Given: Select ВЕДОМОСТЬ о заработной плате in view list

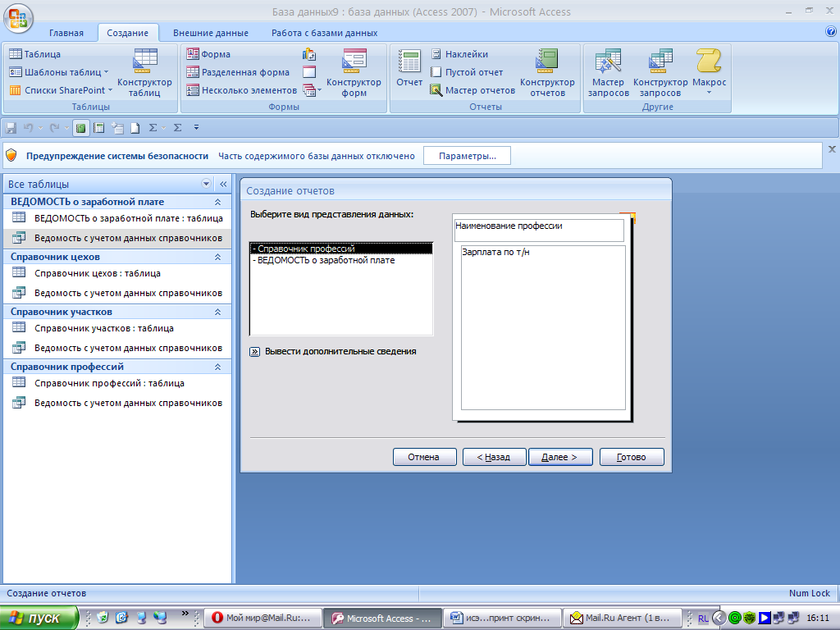Looking at the screenshot, I should tap(341, 260).
